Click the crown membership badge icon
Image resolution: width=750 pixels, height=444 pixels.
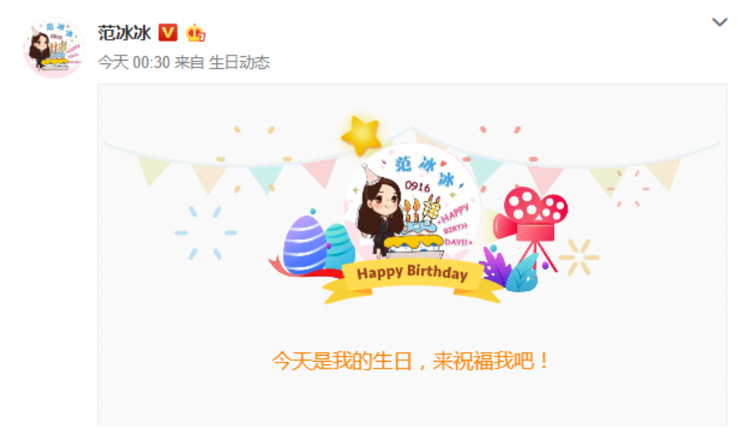click(196, 33)
